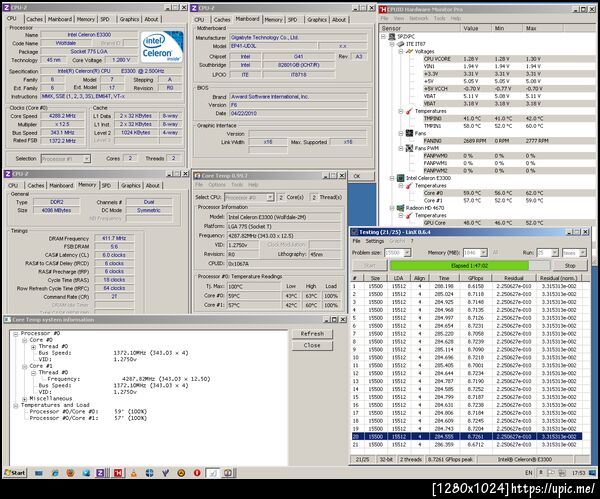Open the Tools menu in HWMonitor

click(439, 18)
